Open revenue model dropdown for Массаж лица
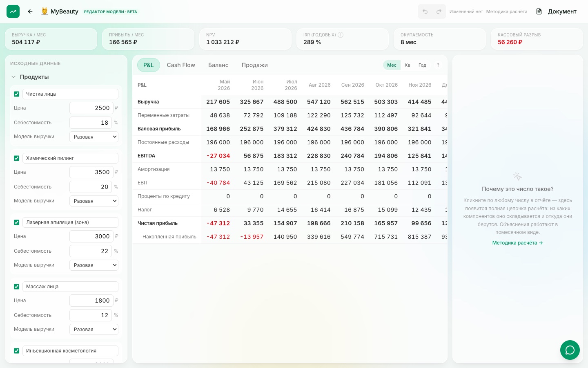 point(94,329)
